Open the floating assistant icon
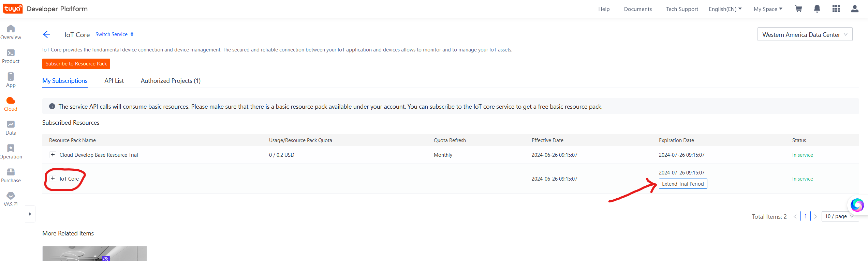 point(856,205)
